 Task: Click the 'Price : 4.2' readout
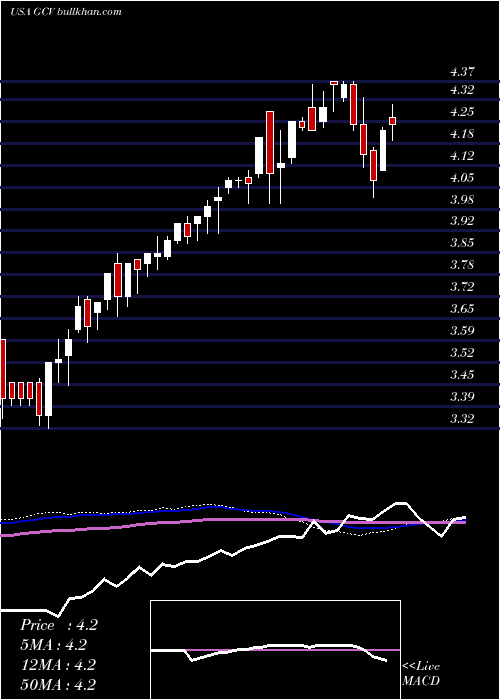pyautogui.click(x=58, y=625)
